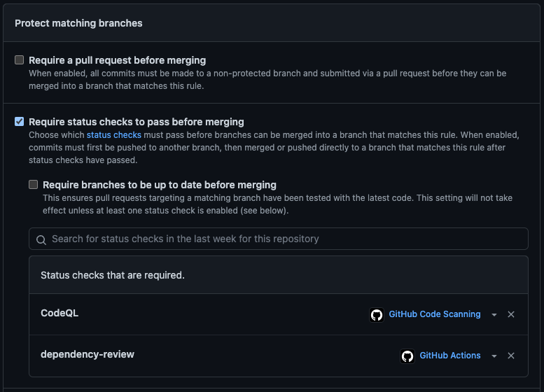The width and height of the screenshot is (544, 392).
Task: Select the CodeQL check name
Action: tap(60, 313)
